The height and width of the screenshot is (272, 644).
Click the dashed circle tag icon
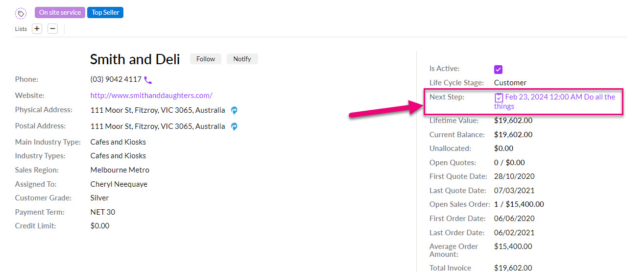tap(21, 13)
